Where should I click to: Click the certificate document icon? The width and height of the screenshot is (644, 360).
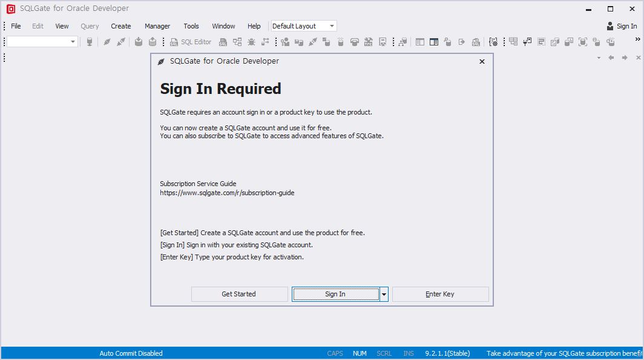pos(383,42)
